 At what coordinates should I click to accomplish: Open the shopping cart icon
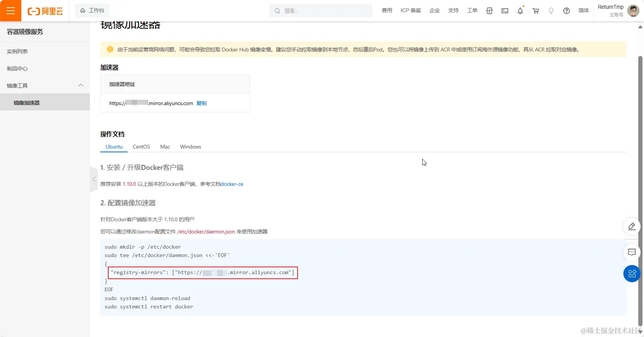click(536, 11)
